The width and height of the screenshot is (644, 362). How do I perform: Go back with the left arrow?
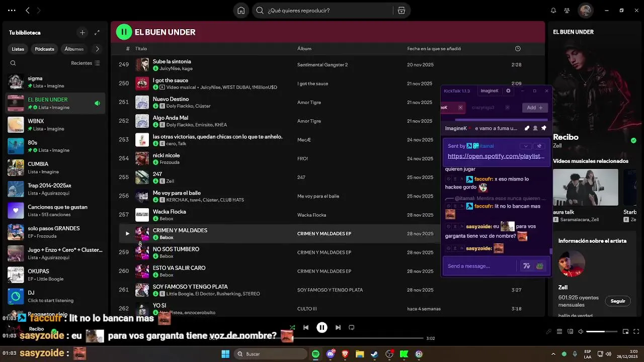click(x=28, y=11)
